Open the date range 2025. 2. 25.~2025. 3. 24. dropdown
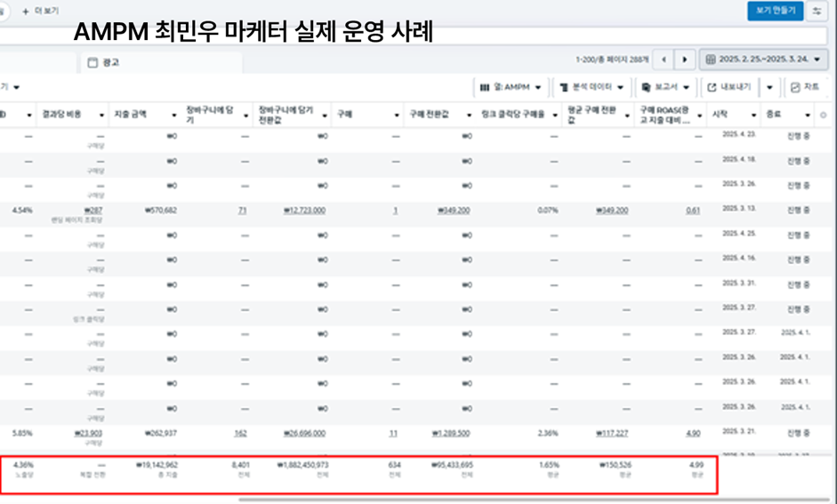The image size is (837, 504). pos(764,60)
